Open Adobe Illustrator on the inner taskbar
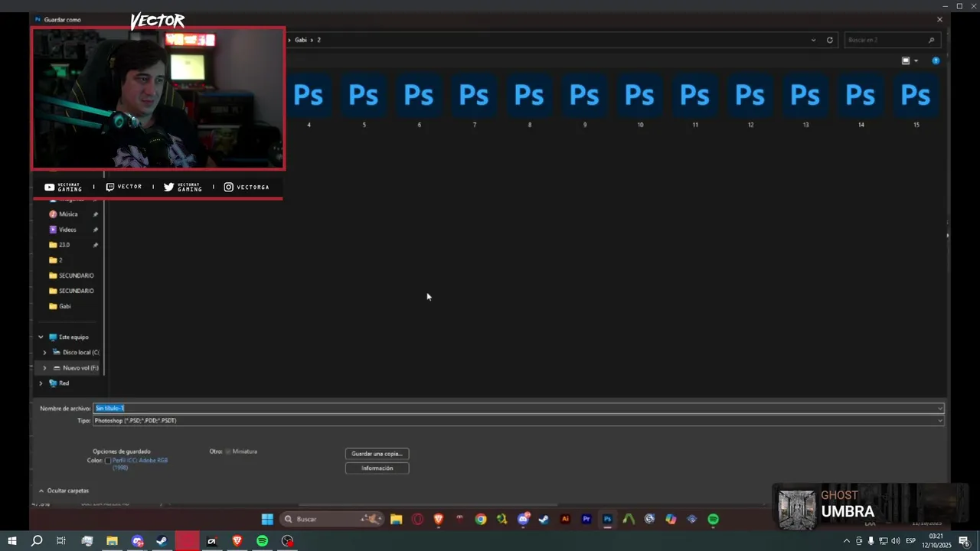Screen dimensions: 980x551 565,519
